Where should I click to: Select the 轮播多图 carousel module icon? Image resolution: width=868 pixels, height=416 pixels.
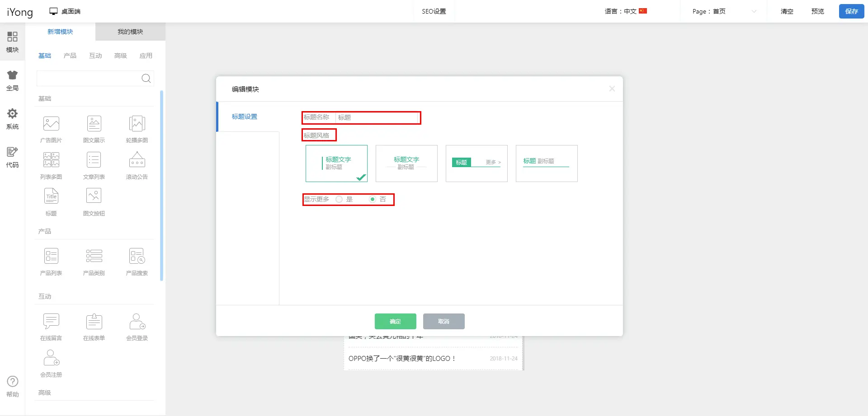[x=137, y=124]
